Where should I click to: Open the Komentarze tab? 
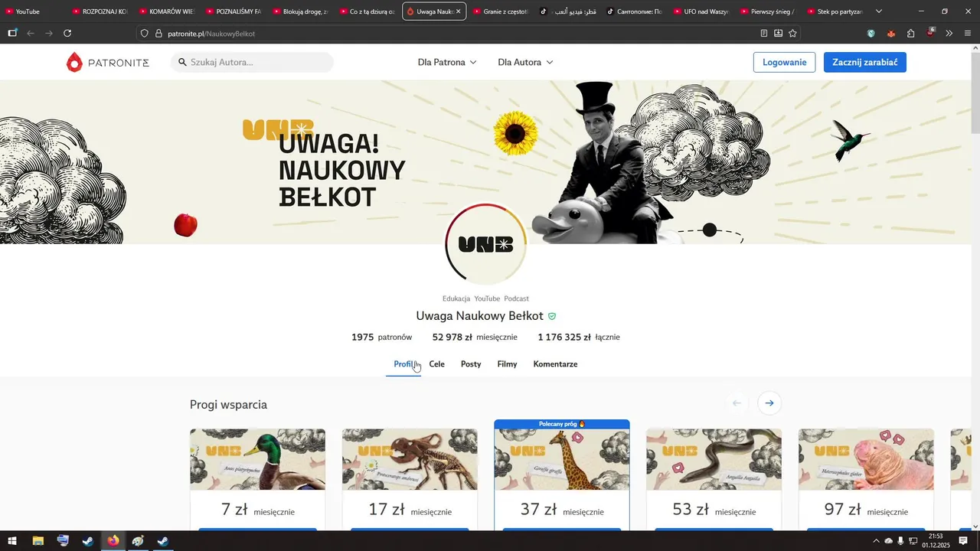tap(555, 364)
